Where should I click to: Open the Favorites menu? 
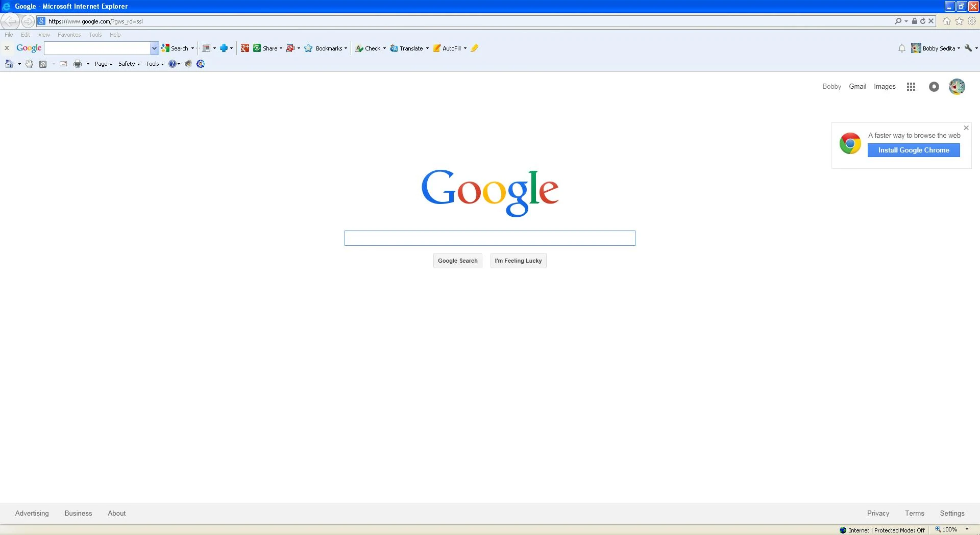[x=69, y=35]
